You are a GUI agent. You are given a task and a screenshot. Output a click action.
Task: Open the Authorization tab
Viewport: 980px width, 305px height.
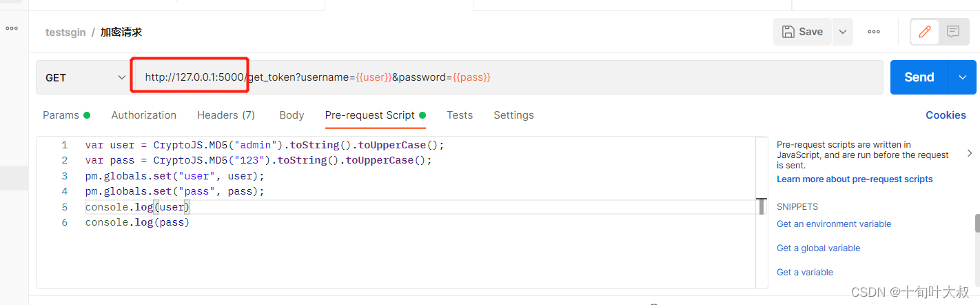click(x=143, y=115)
